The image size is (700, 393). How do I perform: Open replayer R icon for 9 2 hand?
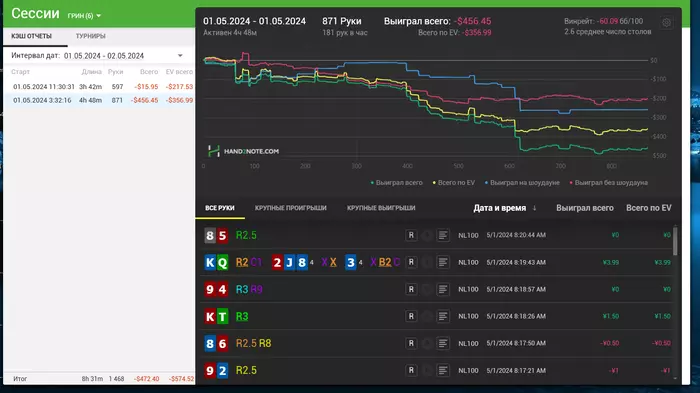[x=411, y=370]
